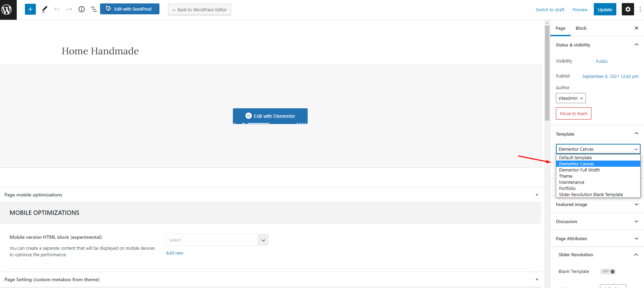The height and width of the screenshot is (288, 644).
Task: Preview the page
Action: pyautogui.click(x=580, y=10)
